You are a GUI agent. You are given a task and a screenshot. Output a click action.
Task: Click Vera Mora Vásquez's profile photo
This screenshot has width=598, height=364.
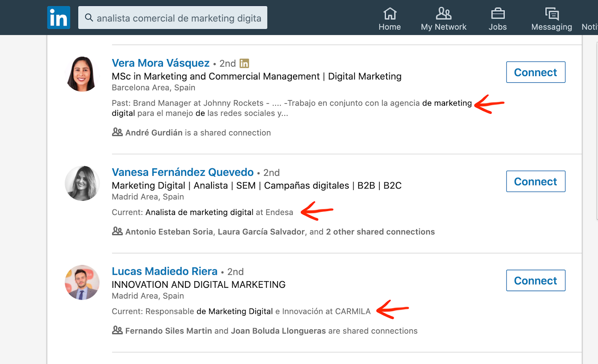(82, 74)
